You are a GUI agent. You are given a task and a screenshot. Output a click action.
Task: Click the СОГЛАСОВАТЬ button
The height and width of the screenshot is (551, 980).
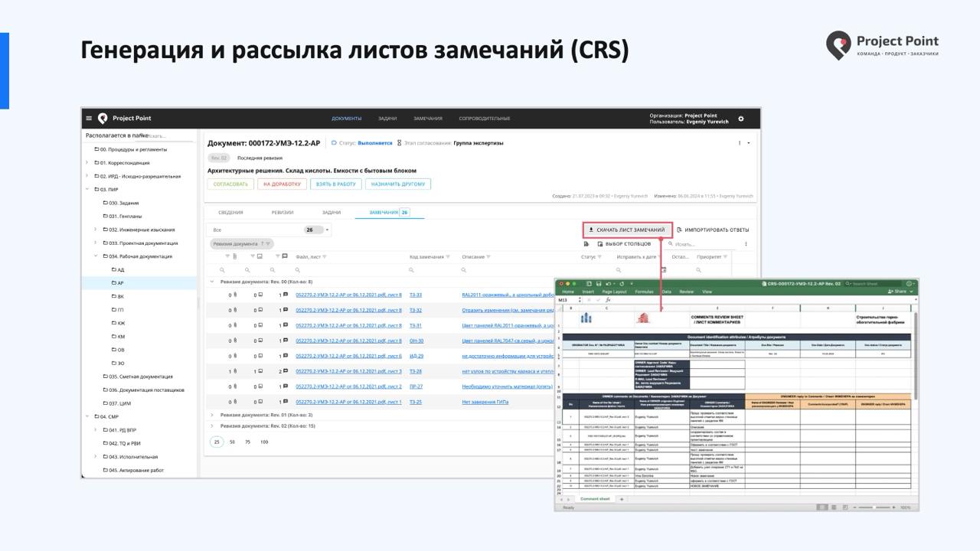pos(229,184)
